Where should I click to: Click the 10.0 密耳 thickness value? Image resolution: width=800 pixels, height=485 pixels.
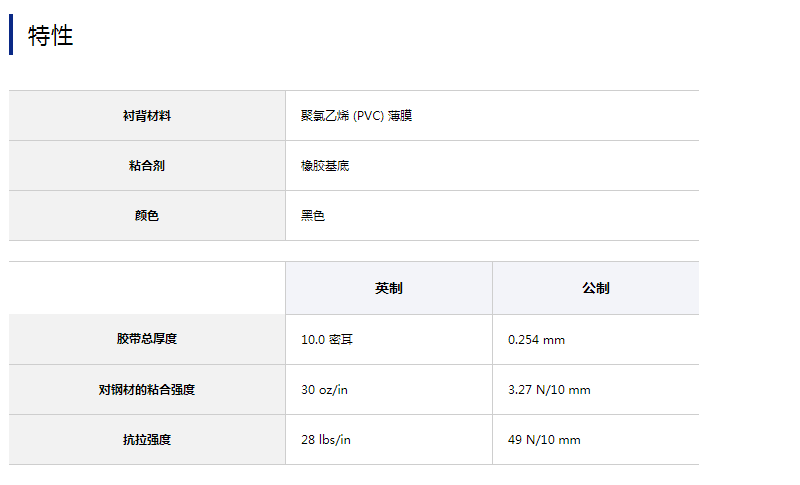[x=327, y=340]
